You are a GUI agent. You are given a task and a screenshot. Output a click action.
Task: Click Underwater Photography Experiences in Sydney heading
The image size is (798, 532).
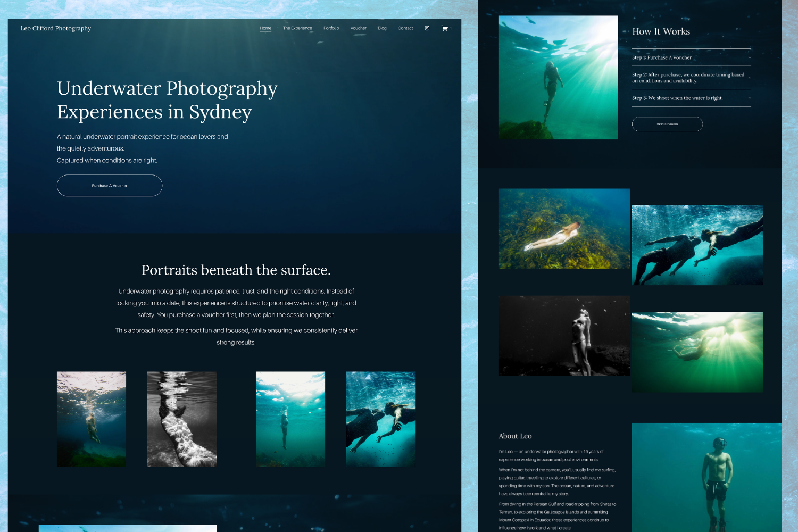(167, 100)
